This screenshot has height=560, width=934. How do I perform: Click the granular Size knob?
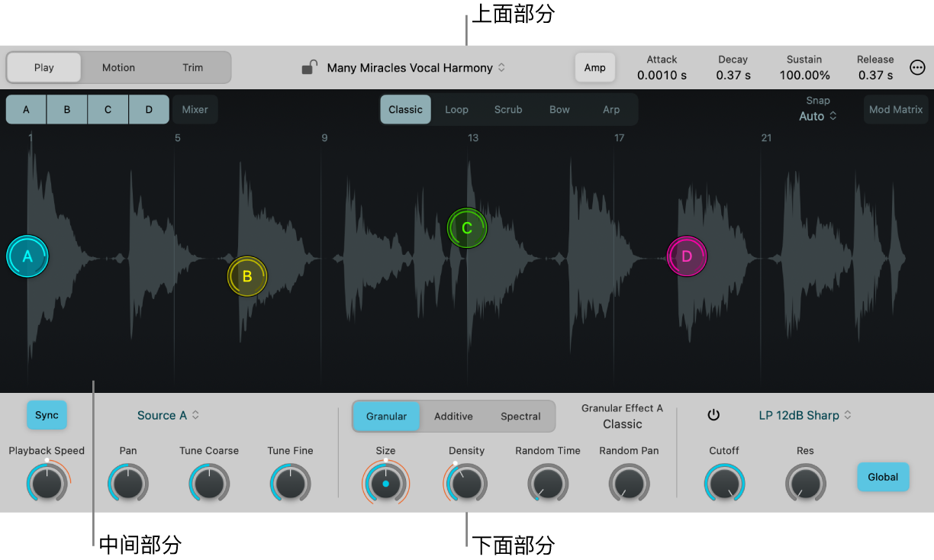385,484
